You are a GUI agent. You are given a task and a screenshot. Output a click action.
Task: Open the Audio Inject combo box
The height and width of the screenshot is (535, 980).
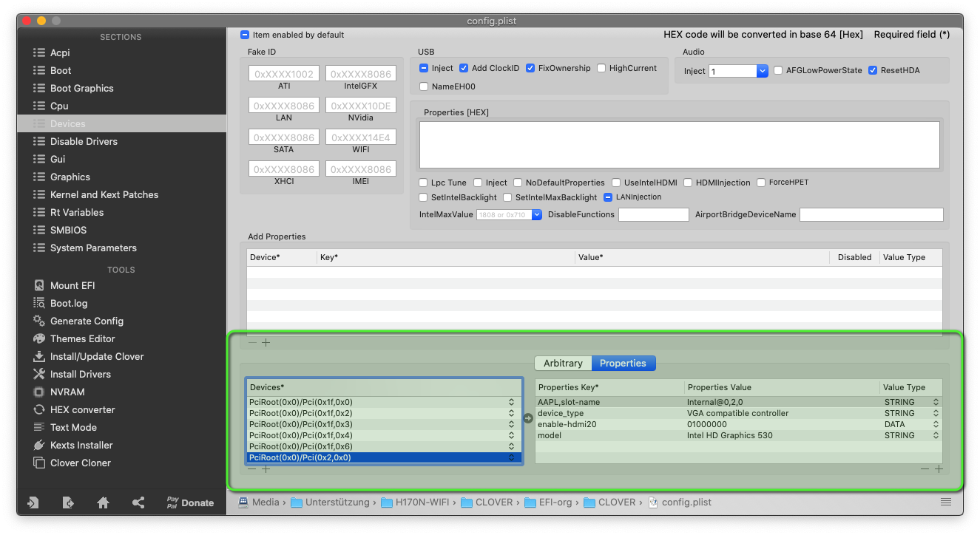click(763, 71)
